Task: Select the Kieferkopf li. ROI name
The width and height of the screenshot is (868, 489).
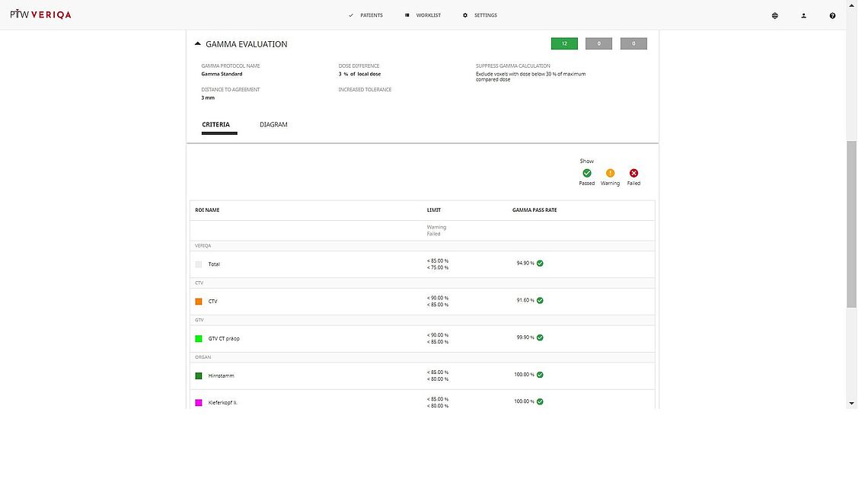Action: [222, 403]
